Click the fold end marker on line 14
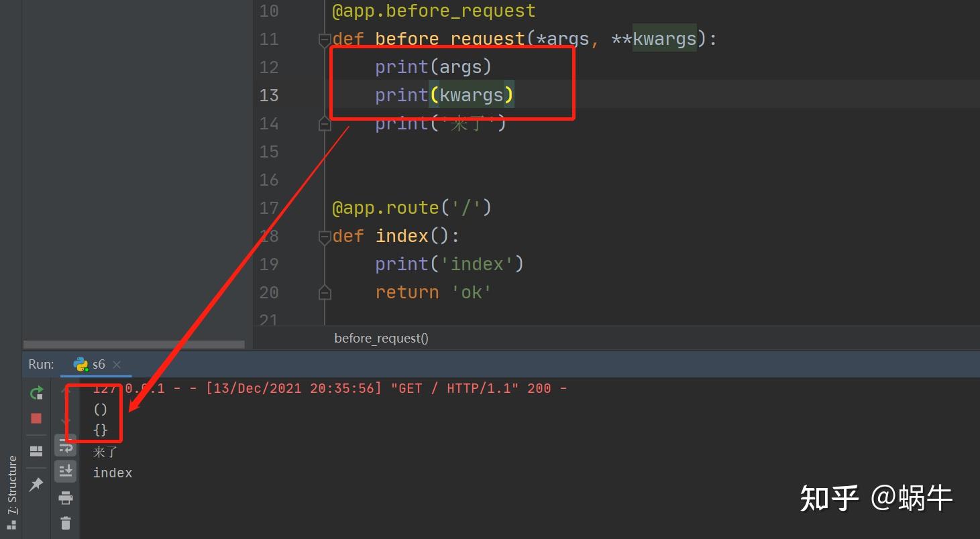The width and height of the screenshot is (980, 539). [x=325, y=124]
